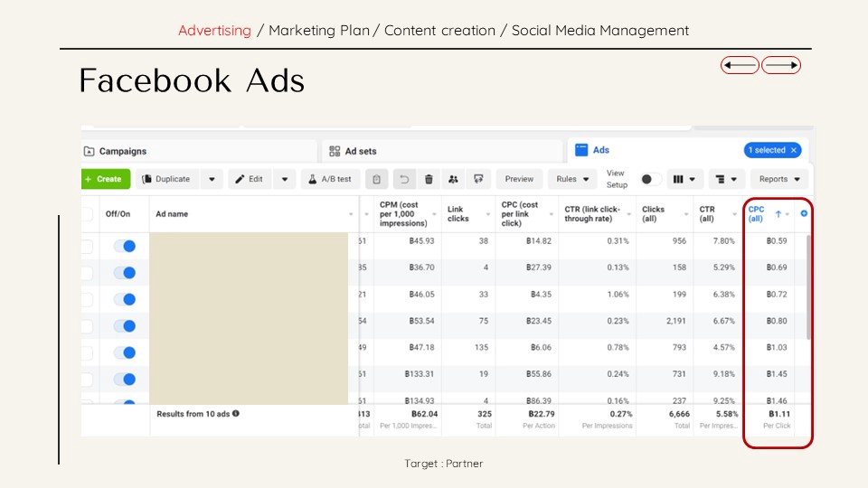Viewport: 868px width, 488px height.
Task: Switch to the Ad sets tab
Action: 442,151
